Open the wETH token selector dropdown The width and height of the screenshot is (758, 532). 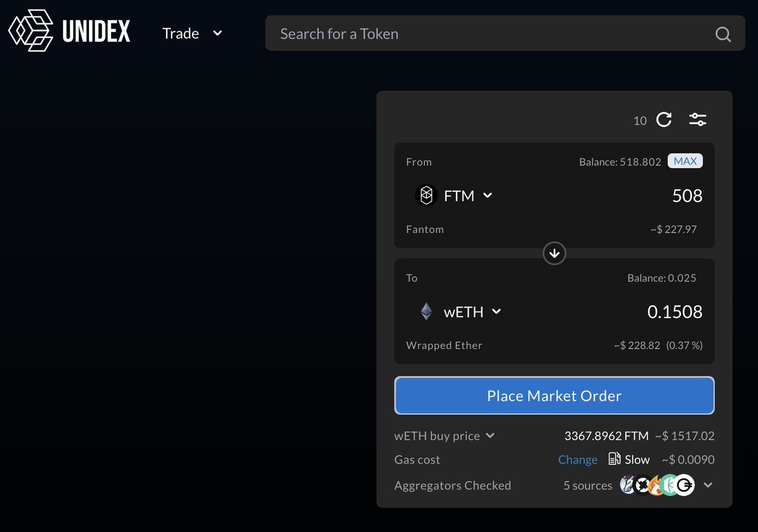459,312
